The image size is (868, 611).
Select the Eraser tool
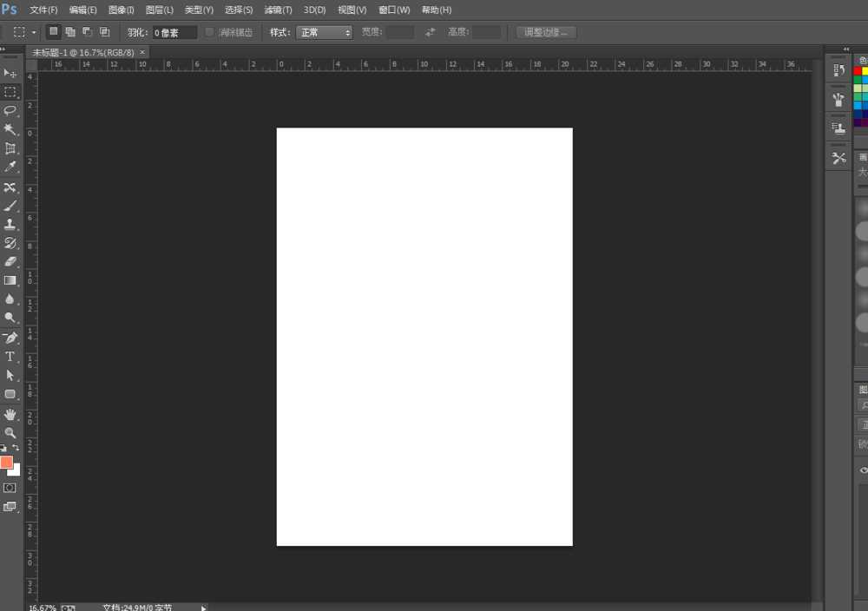click(x=10, y=261)
